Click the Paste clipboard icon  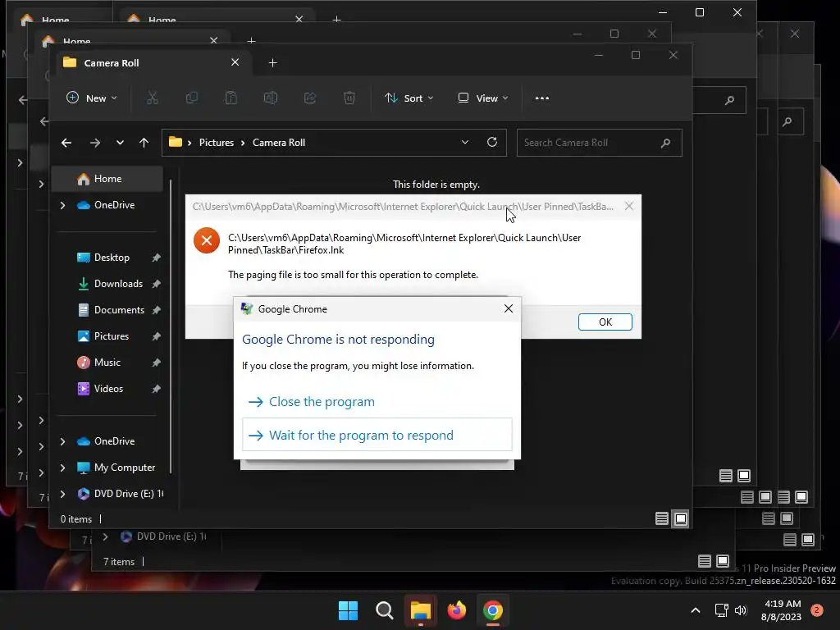coord(231,98)
